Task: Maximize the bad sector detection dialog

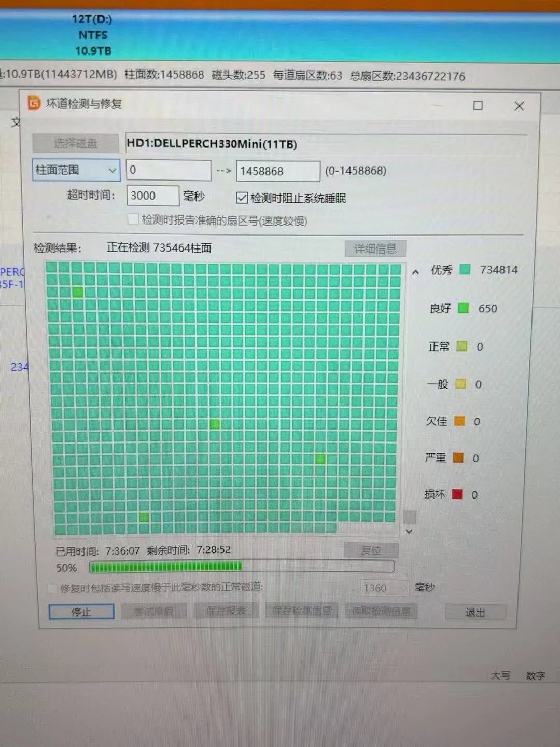Action: pos(478,106)
